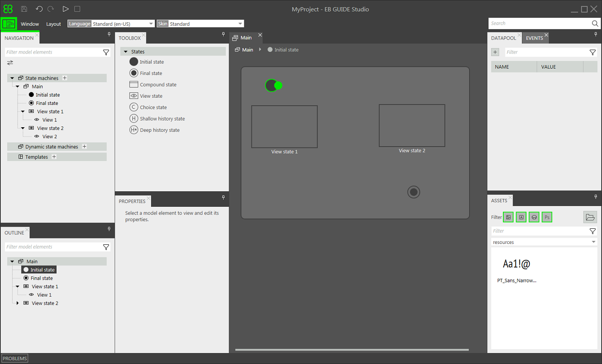The image size is (602, 364).
Task: Save the project with disk icon
Action: tap(24, 9)
